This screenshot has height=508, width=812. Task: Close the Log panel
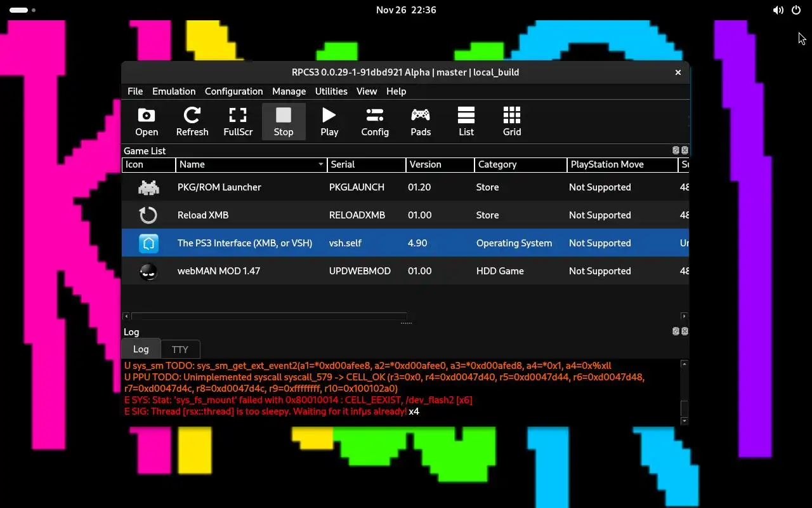[684, 331]
